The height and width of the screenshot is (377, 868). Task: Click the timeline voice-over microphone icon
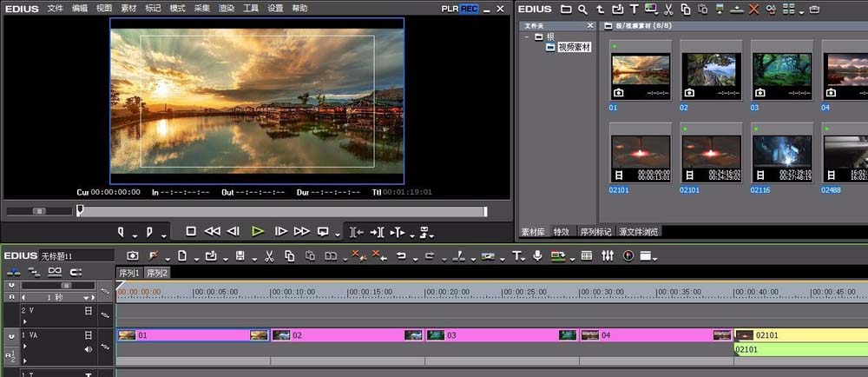[536, 255]
